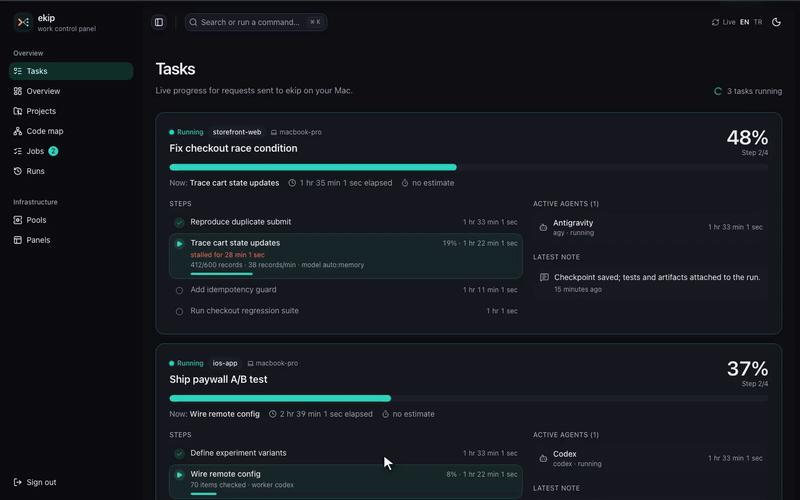Click the Live refresh icon
Screen dimensions: 800x500
[715, 22]
